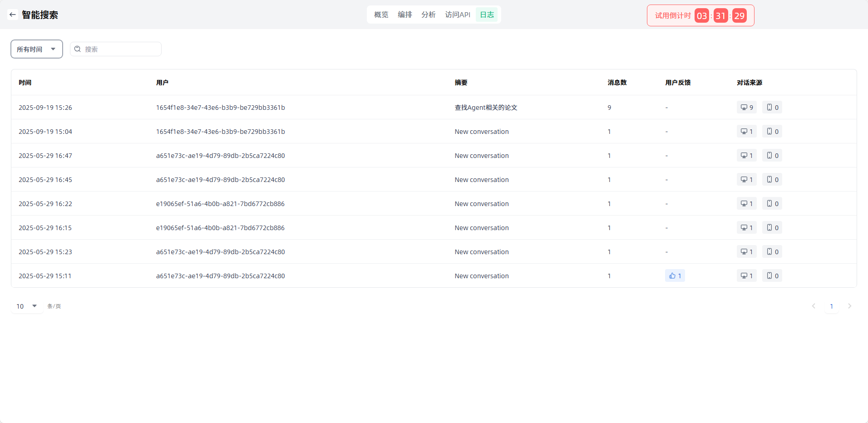Open the 访问API tab
Screen dimensions: 868x423
457,15
